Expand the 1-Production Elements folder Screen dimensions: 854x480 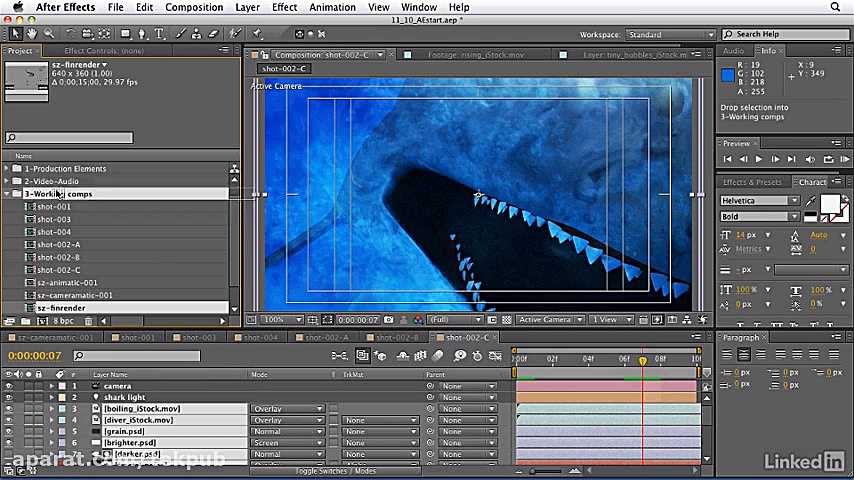pos(7,168)
